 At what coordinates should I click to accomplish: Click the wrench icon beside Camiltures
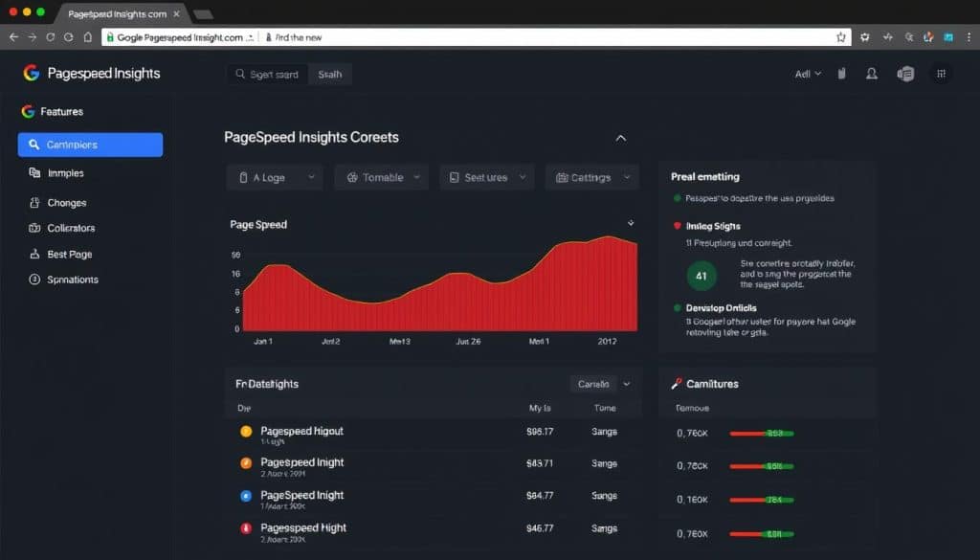(677, 384)
